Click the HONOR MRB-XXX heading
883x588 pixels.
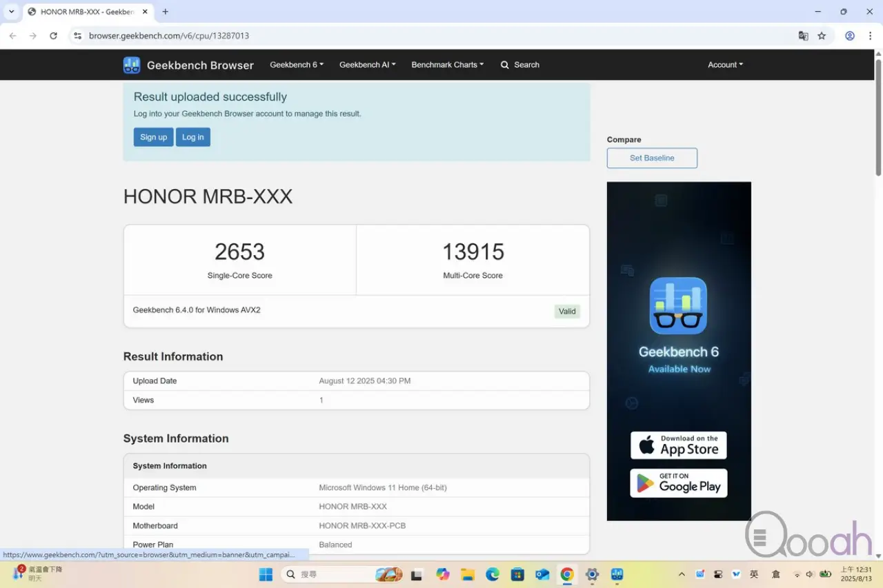(208, 196)
